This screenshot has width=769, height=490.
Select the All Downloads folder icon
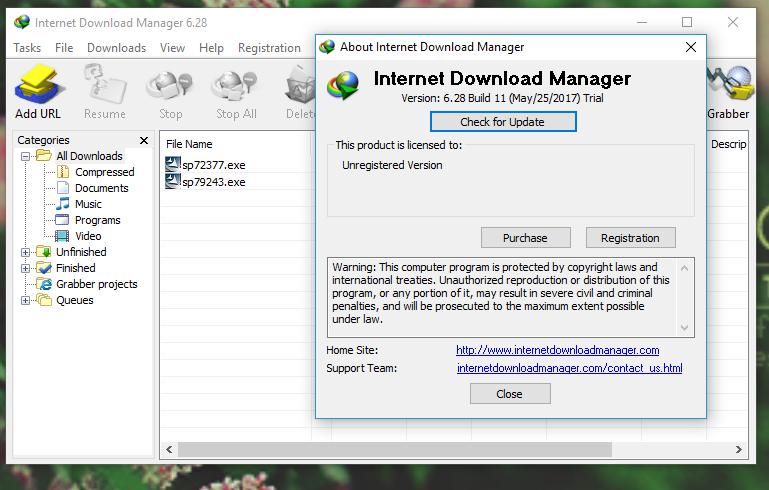click(44, 156)
